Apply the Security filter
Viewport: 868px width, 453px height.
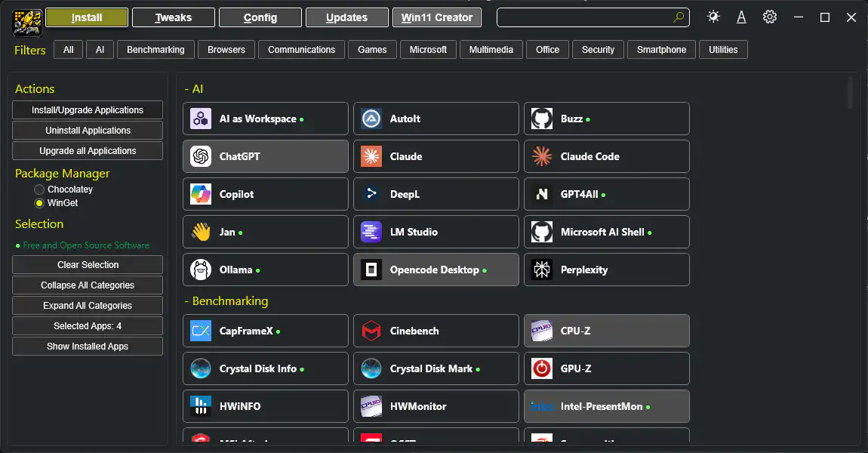click(x=598, y=49)
